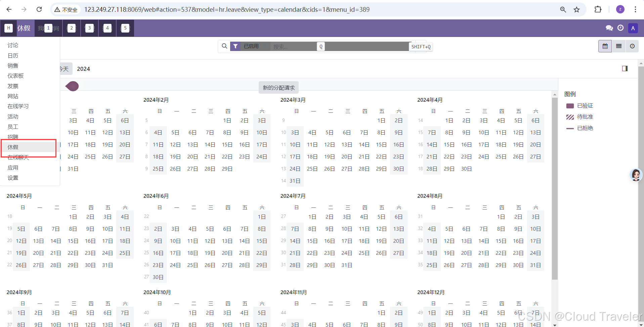Image resolution: width=644 pixels, height=327 pixels.
Task: Select 网站 from apps menu
Action: click(13, 96)
